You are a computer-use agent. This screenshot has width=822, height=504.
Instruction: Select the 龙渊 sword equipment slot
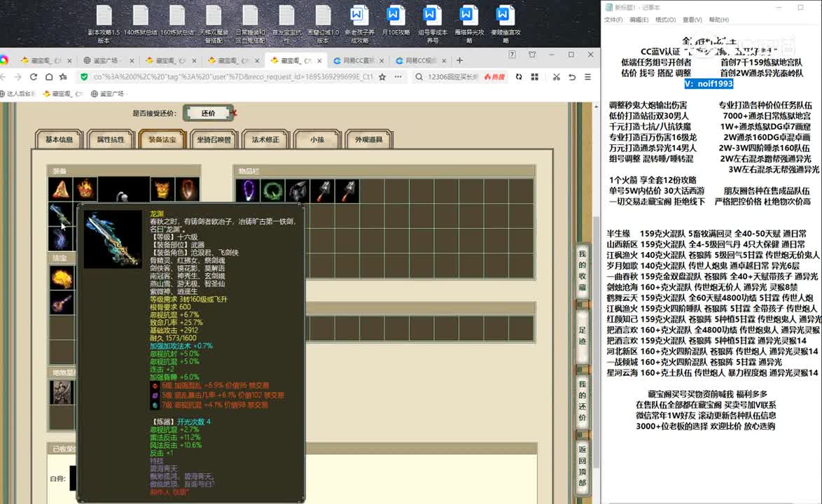pos(60,215)
